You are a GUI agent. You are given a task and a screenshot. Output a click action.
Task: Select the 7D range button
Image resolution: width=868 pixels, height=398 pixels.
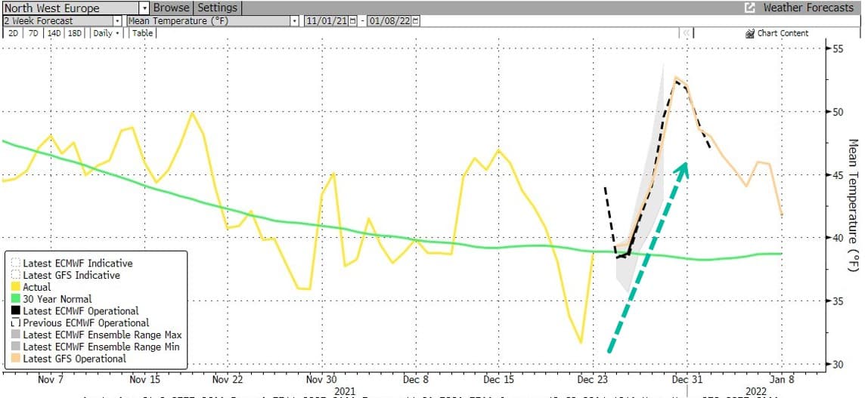(34, 33)
